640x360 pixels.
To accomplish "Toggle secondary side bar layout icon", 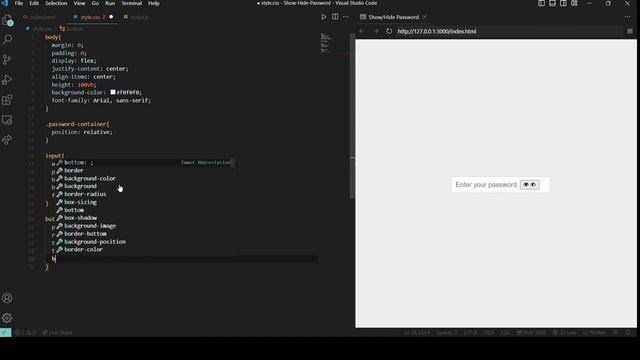I will pos(563,3).
